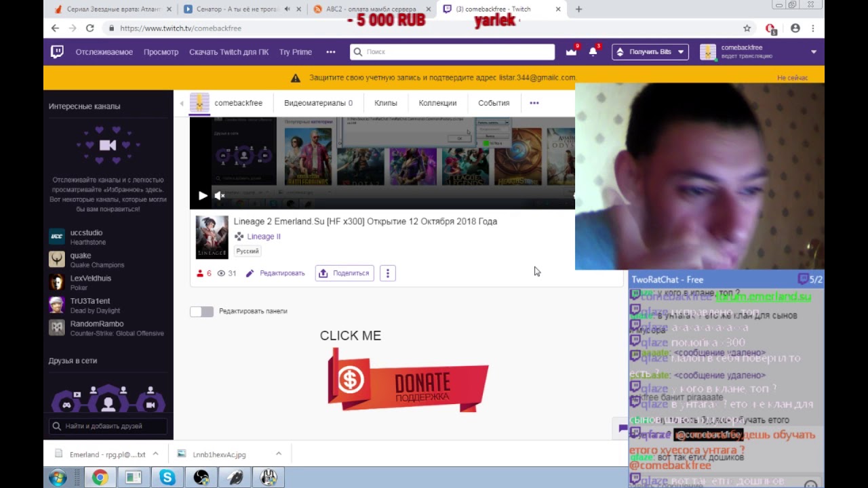Click the channel ellipsis next to События
The image size is (868, 488).
534,103
